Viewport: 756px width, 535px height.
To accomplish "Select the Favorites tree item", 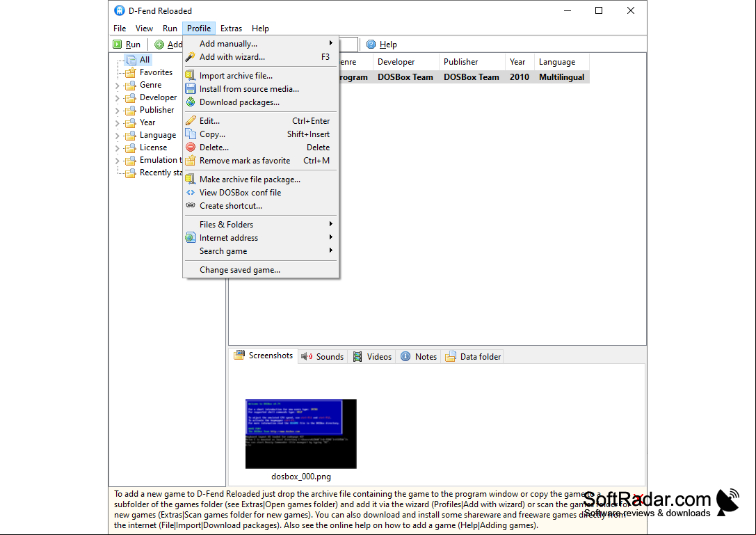I will 156,72.
